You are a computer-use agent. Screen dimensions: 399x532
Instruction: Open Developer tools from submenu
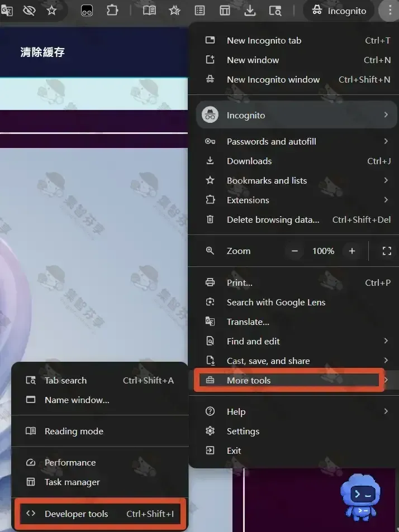100,514
